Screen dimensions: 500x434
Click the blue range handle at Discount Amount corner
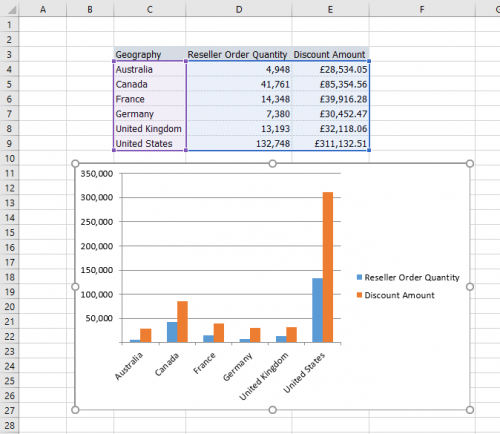click(369, 61)
